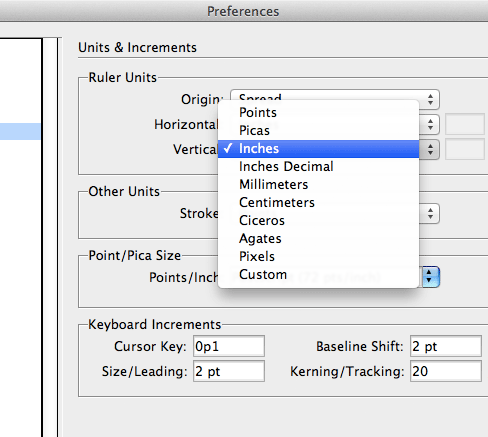This screenshot has width=488, height=437.
Task: Select Millimeters from the dropdown list
Action: (x=318, y=185)
